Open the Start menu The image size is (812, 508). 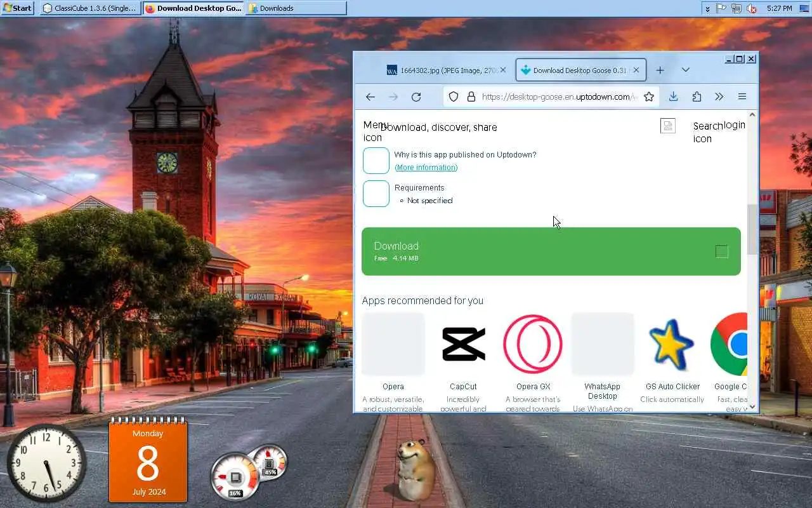(17, 8)
